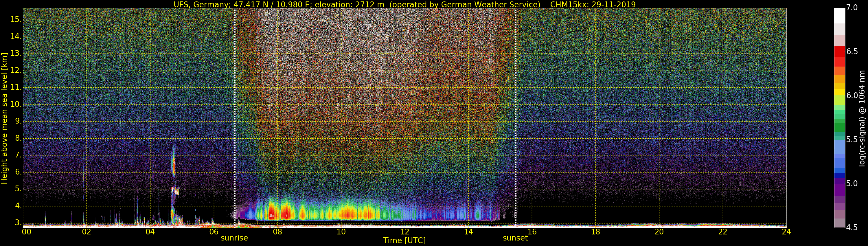The width and height of the screenshot is (868, 246).
Task: Click the y-axis tick label '6.'
Action: pyautogui.click(x=18, y=172)
